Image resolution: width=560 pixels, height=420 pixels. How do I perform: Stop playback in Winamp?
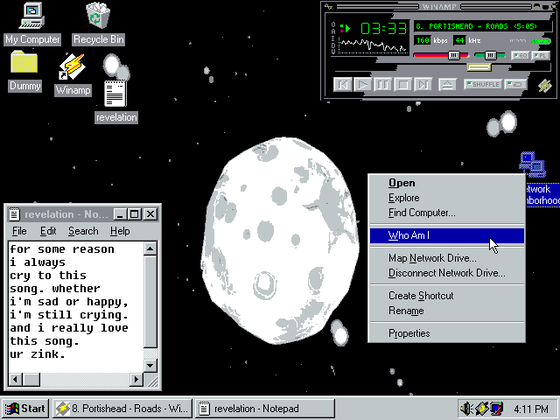403,85
